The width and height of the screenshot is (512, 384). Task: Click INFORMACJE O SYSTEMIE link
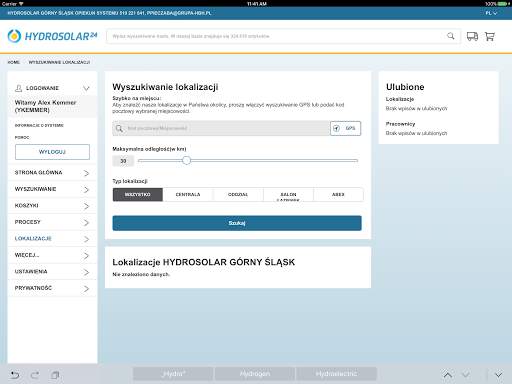tap(39, 125)
